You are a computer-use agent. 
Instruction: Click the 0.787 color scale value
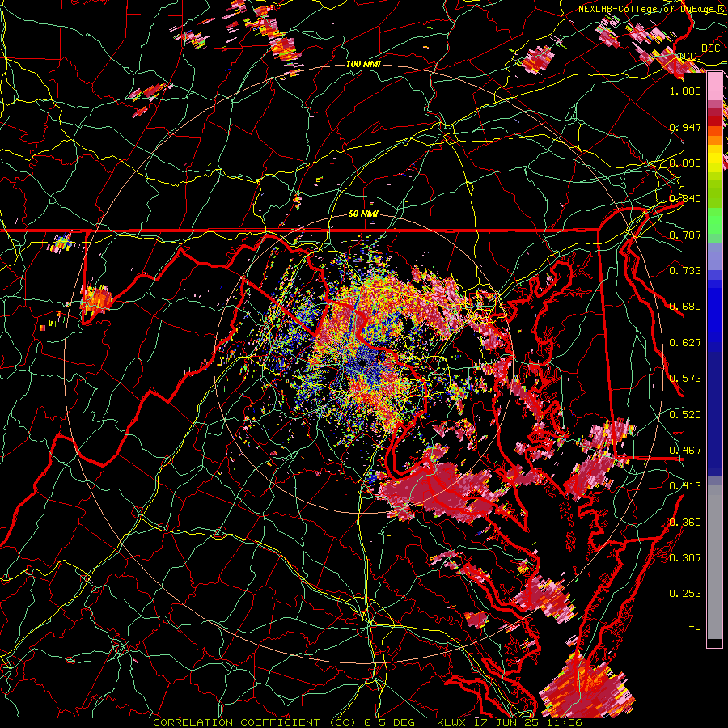coord(685,235)
